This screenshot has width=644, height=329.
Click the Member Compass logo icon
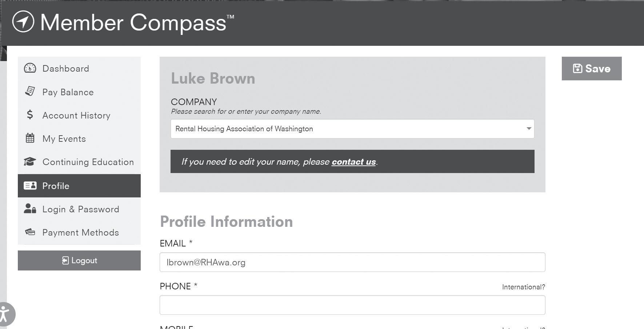click(23, 22)
